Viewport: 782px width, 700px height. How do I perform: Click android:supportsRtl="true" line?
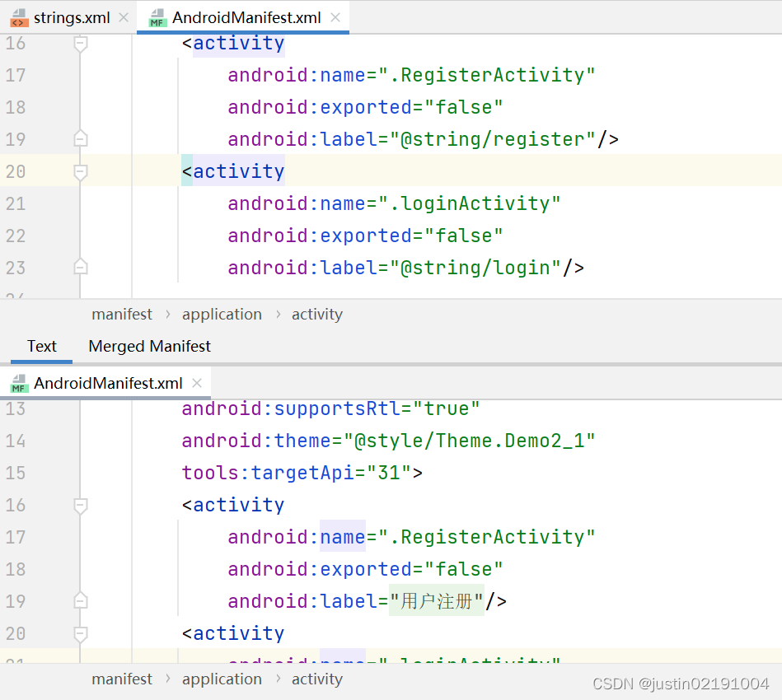tap(330, 408)
